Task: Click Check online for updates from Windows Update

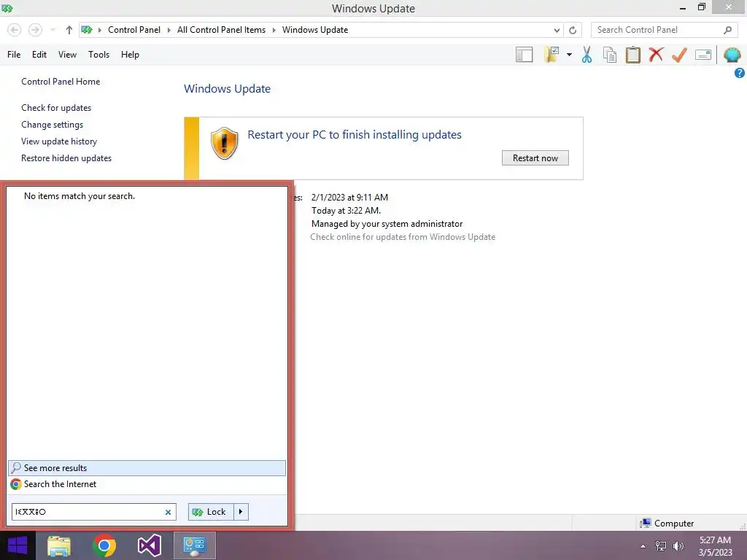Action: coord(403,237)
